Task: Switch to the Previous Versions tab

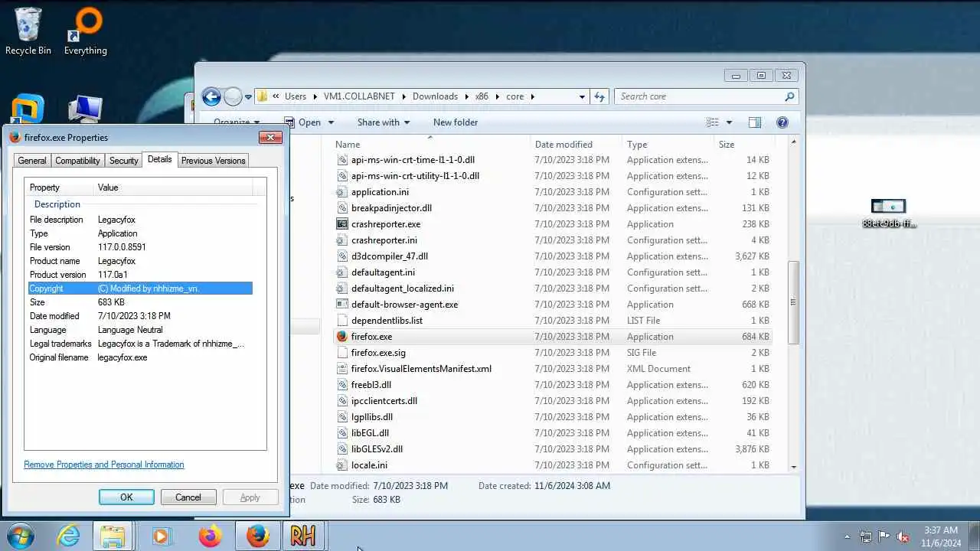Action: [x=213, y=161]
